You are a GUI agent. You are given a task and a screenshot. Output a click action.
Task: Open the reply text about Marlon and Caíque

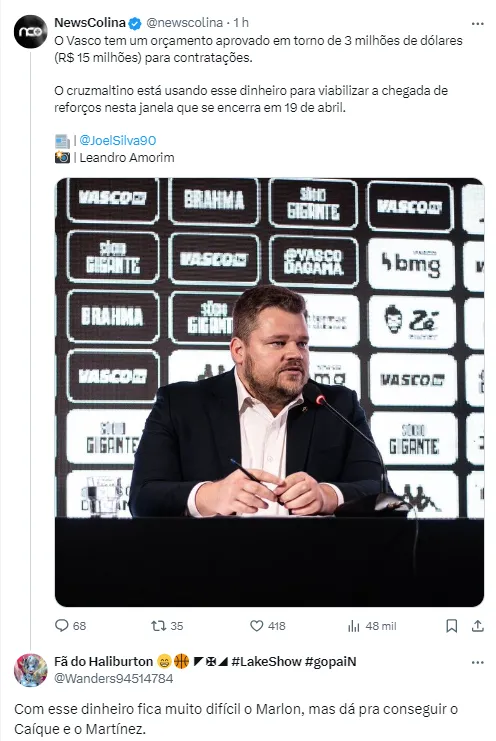pyautogui.click(x=236, y=719)
